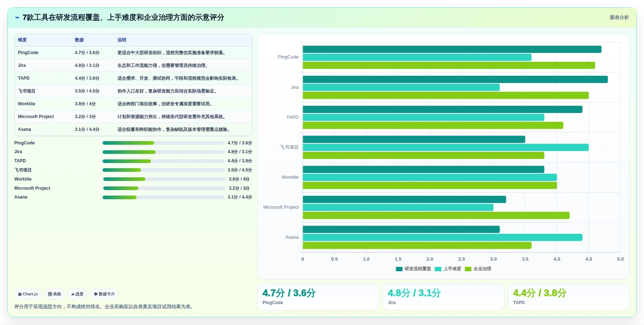Click Jira progress bar

164,152
